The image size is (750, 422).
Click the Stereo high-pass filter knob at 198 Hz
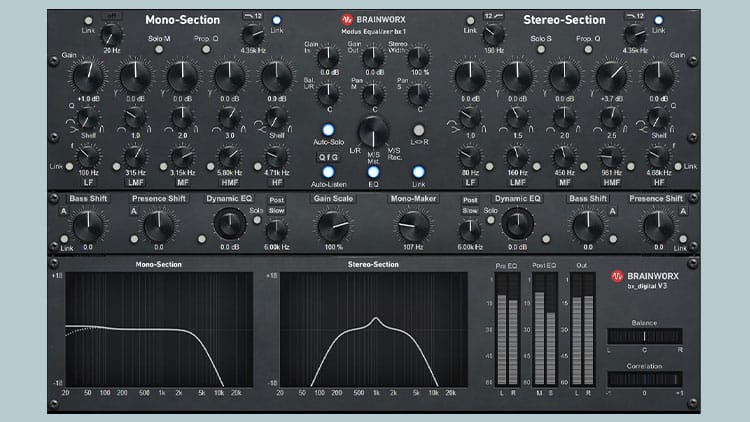click(x=493, y=35)
